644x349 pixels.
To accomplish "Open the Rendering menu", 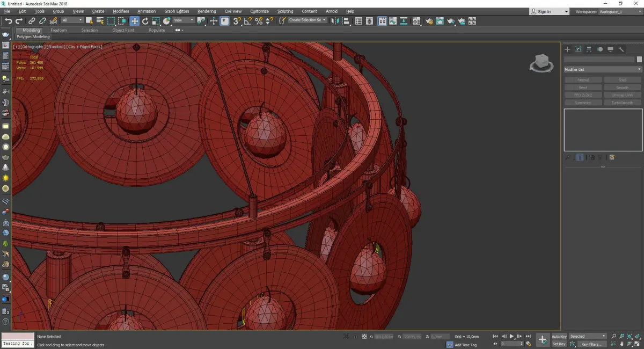I will tap(206, 11).
